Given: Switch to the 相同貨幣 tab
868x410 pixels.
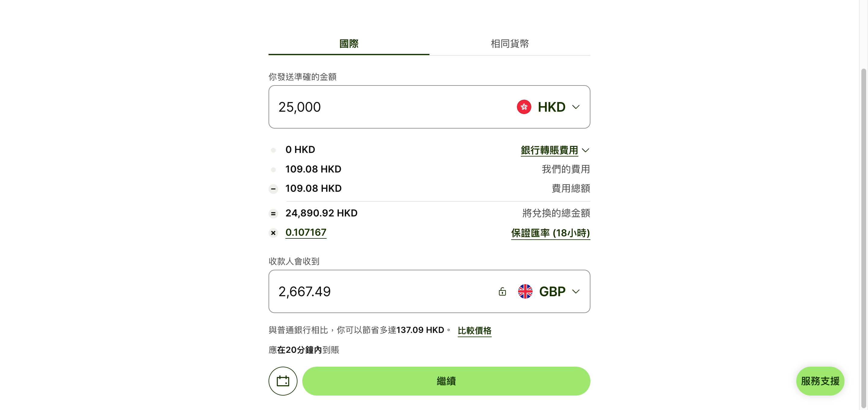Looking at the screenshot, I should point(509,43).
